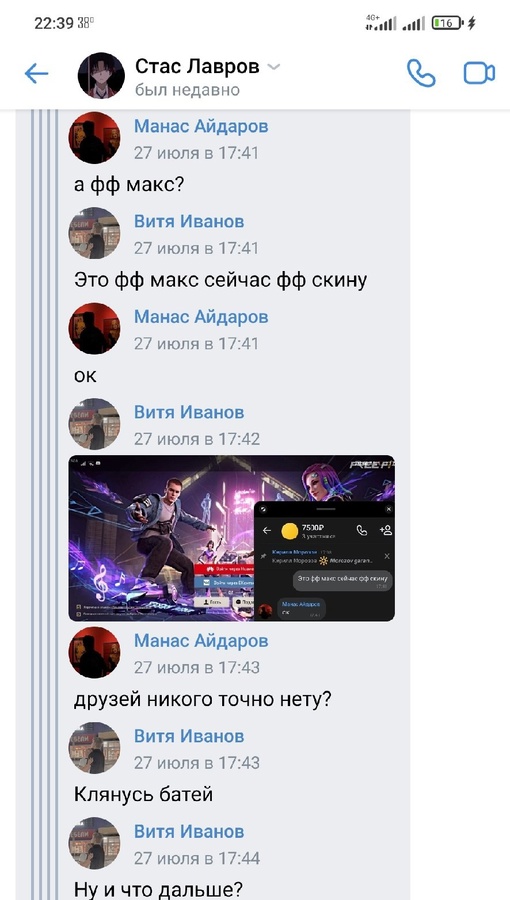This screenshot has height=900, width=510.
Task: Select the message 'друзей никого точно нету?'
Action: (203, 700)
